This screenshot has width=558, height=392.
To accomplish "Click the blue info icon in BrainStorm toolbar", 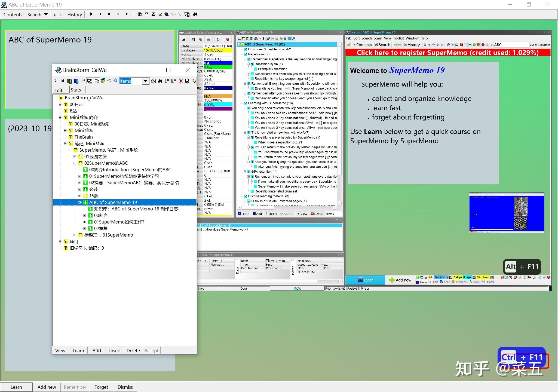I will coord(115,81).
